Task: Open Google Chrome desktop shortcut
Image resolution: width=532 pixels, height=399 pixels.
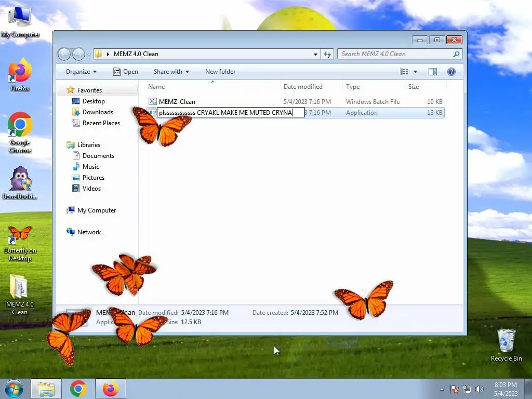Action: (20, 132)
